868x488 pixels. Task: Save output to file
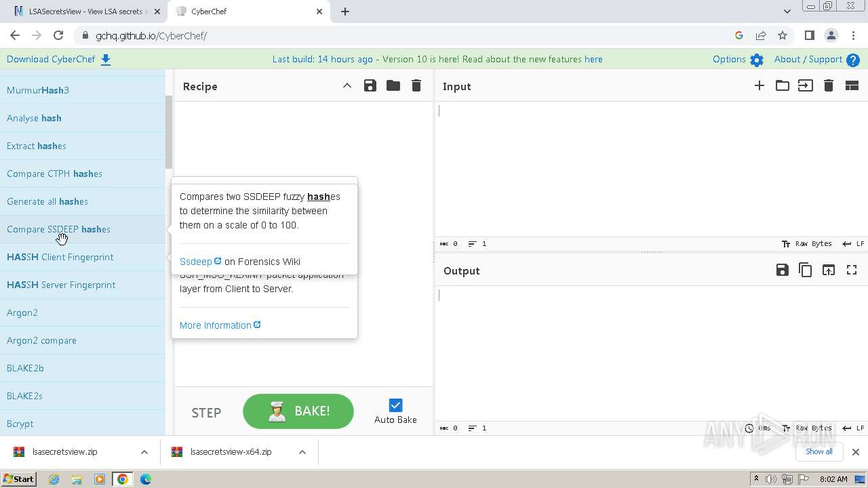pos(782,270)
